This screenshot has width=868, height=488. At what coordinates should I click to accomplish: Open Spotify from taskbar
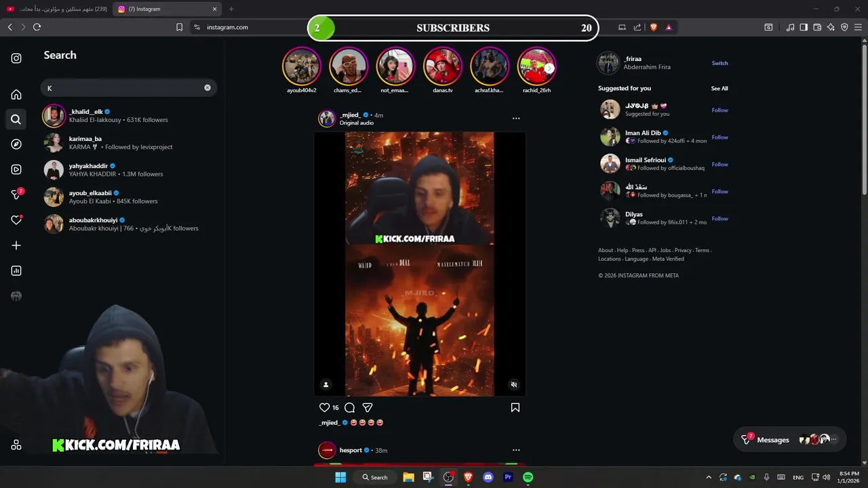[x=528, y=477]
